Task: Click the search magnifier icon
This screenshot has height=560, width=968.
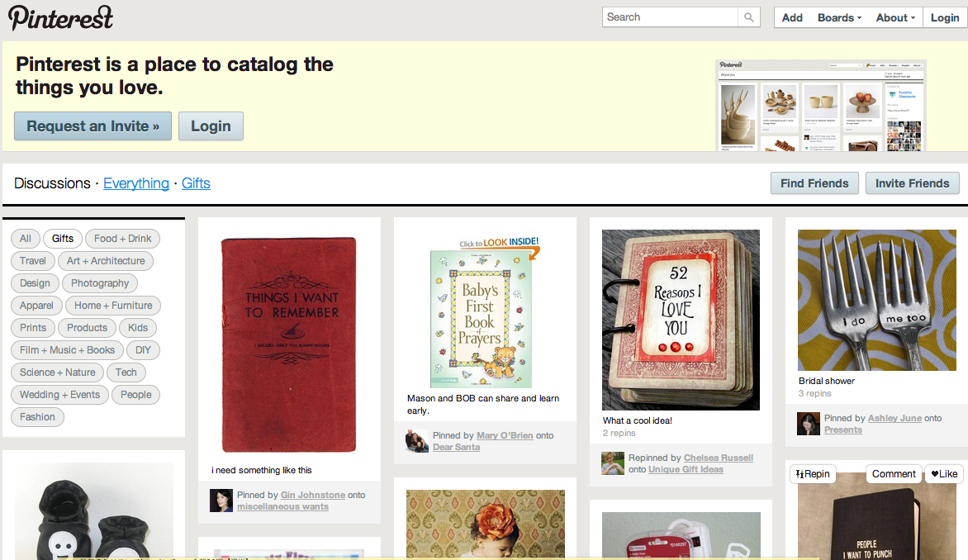Action: click(x=749, y=17)
